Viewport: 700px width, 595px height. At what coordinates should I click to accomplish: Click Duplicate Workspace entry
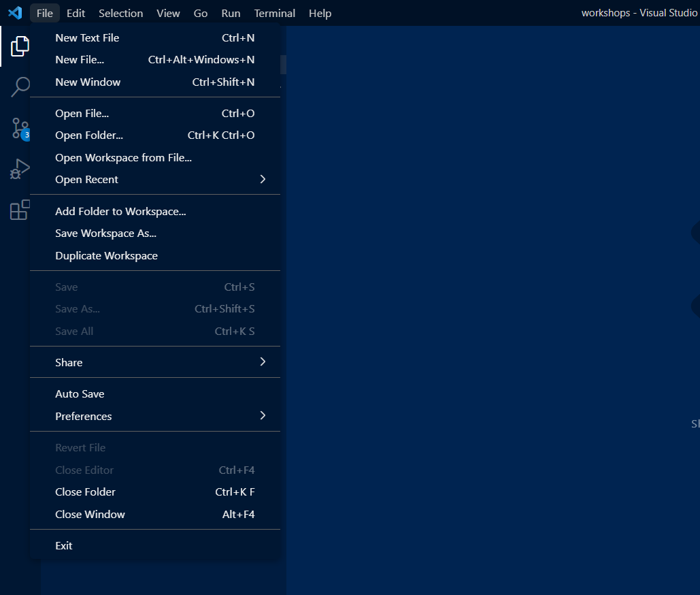106,256
